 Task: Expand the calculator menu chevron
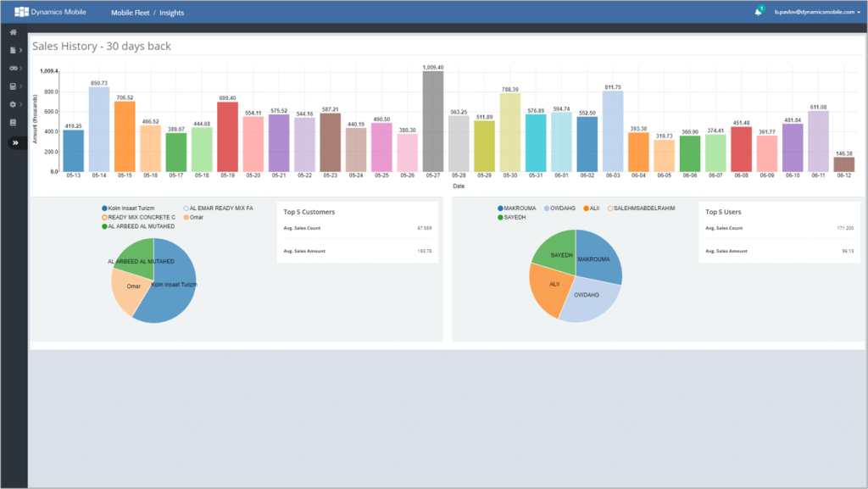[21, 86]
